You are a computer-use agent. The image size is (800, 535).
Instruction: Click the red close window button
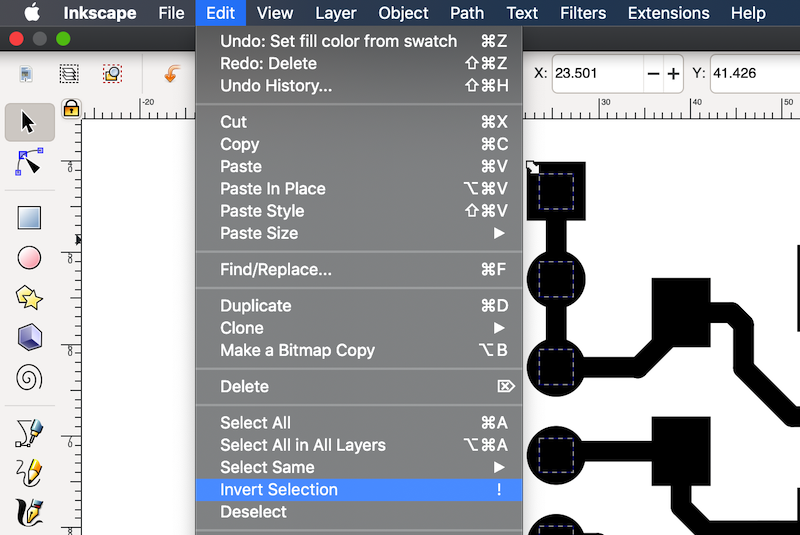pyautogui.click(x=16, y=39)
